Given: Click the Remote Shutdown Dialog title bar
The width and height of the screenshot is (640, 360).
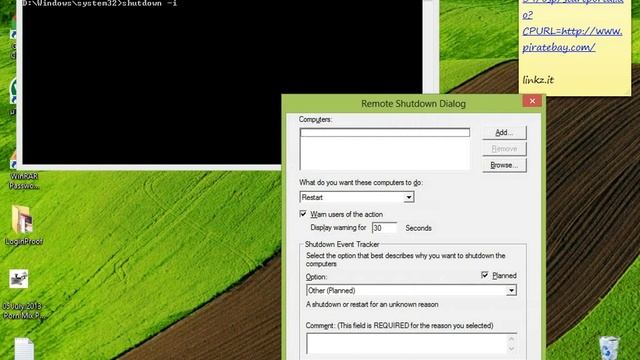Looking at the screenshot, I should pos(413,104).
